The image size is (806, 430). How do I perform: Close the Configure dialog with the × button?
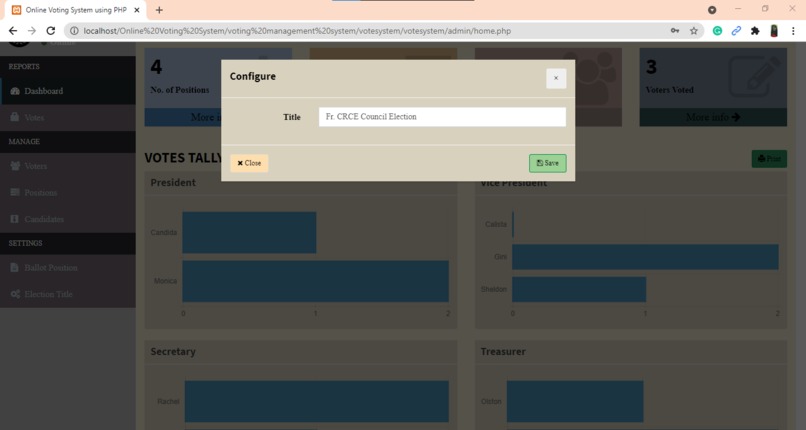tap(556, 79)
